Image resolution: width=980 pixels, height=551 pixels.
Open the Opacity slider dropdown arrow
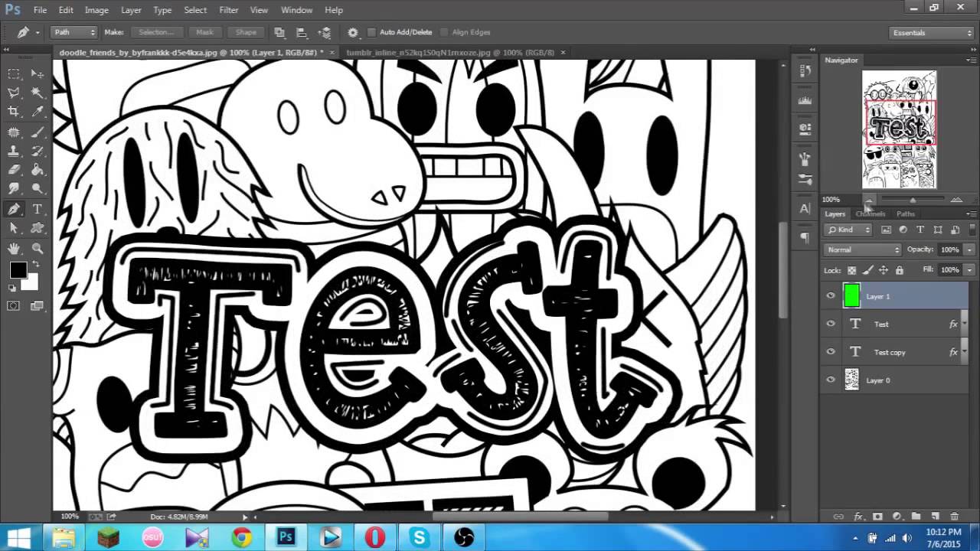point(969,249)
